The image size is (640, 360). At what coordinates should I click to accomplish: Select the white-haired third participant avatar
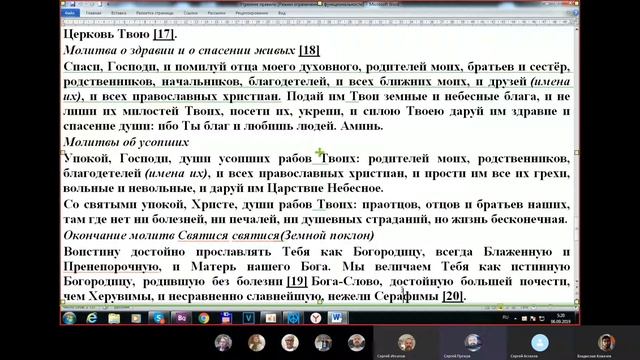pos(290,342)
